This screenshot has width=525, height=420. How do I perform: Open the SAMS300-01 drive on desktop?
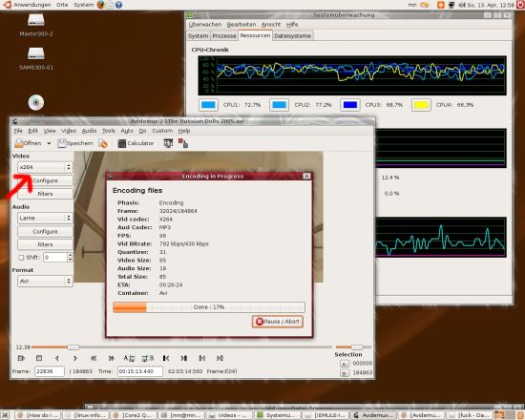36,53
